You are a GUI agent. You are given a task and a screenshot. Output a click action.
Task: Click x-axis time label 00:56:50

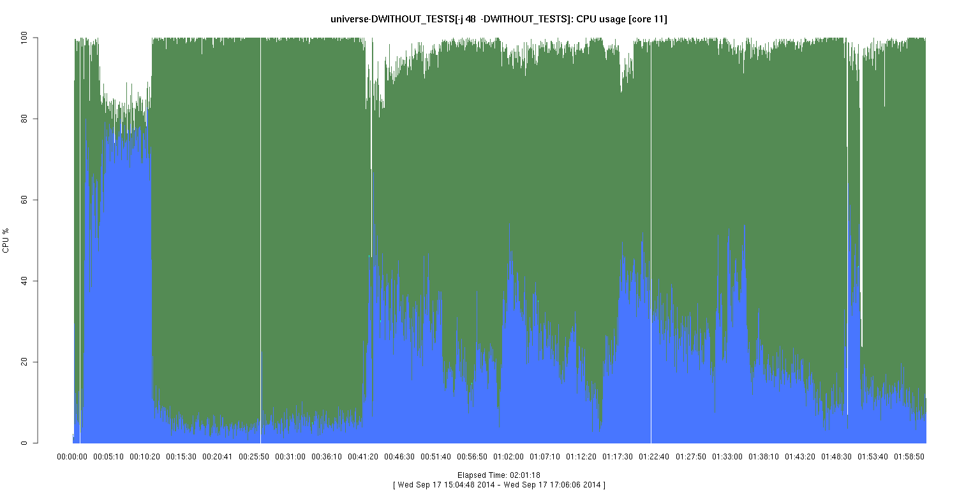(472, 457)
